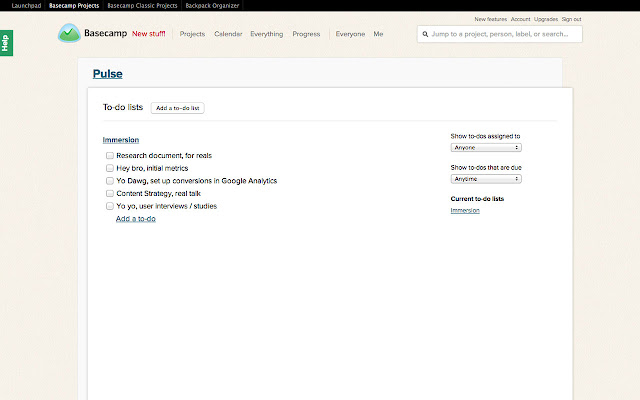Screen dimensions: 640x400
Task: Open the Account header link
Action: click(520, 19)
